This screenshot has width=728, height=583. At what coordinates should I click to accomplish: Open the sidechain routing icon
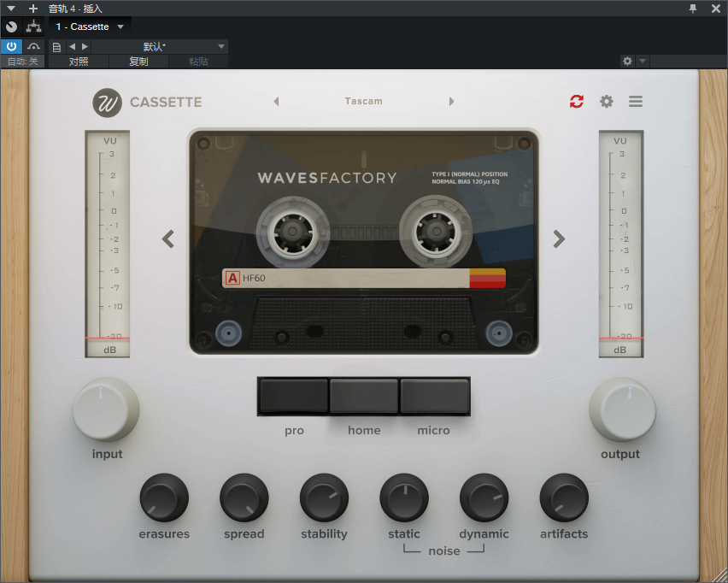pos(33,27)
